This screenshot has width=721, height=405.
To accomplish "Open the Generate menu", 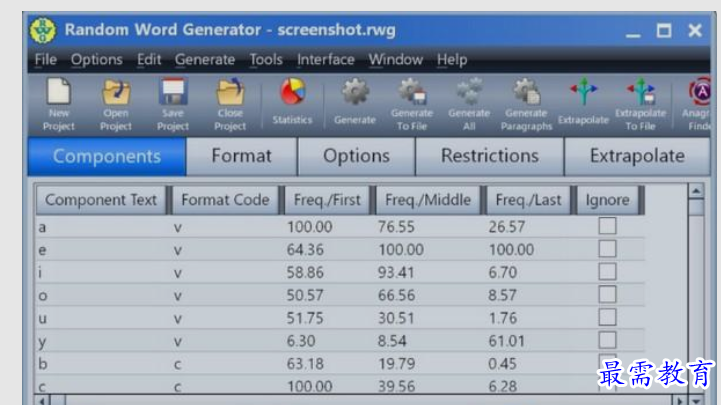I will [205, 60].
